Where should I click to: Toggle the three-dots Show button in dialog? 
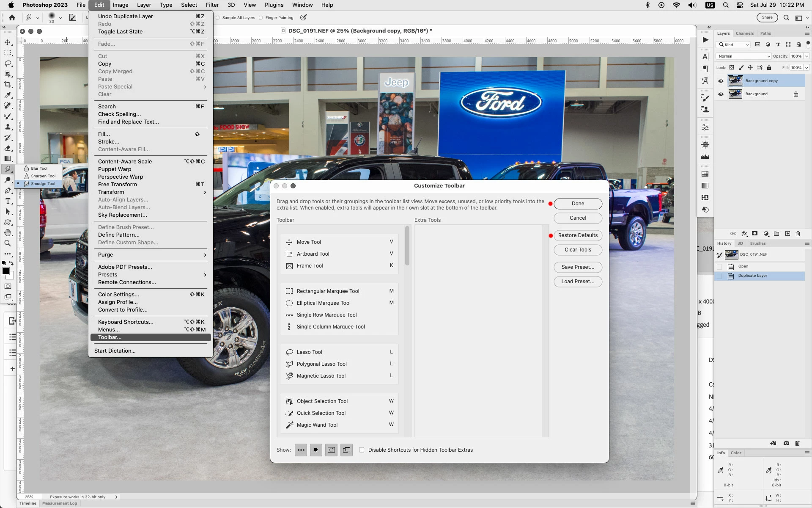301,450
